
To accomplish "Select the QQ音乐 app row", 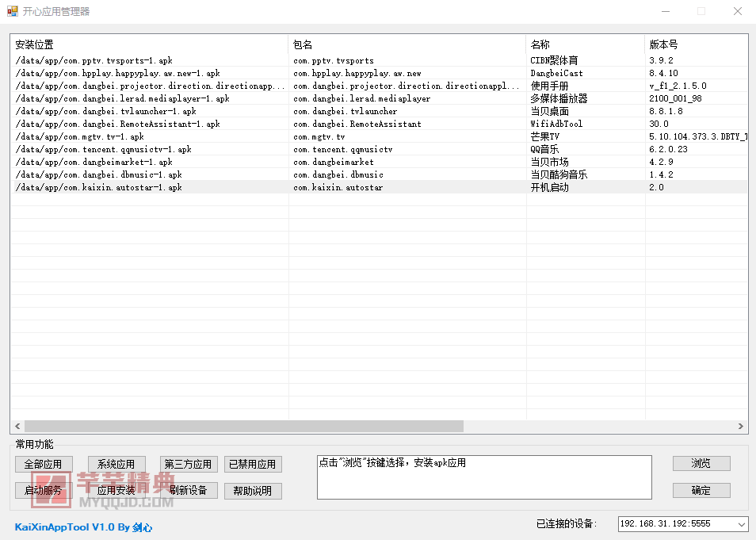I will click(238, 149).
